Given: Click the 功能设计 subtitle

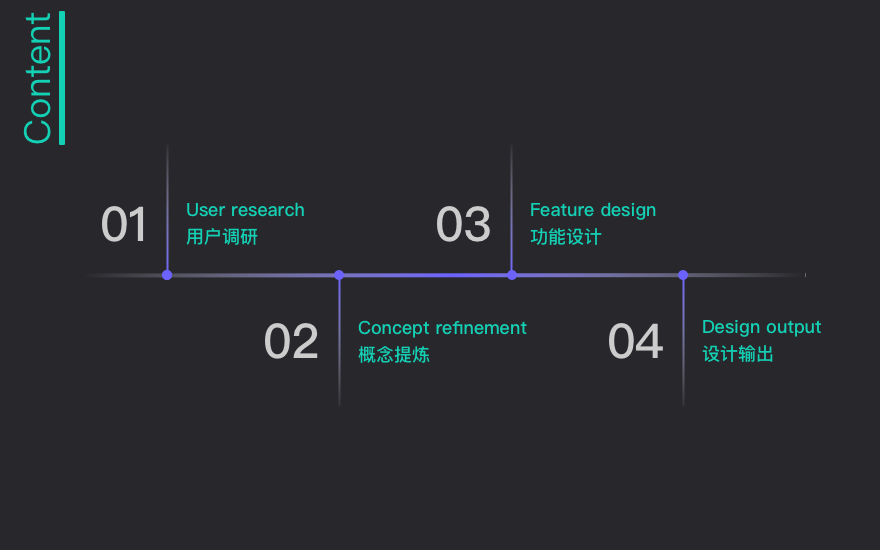Looking at the screenshot, I should [x=566, y=237].
